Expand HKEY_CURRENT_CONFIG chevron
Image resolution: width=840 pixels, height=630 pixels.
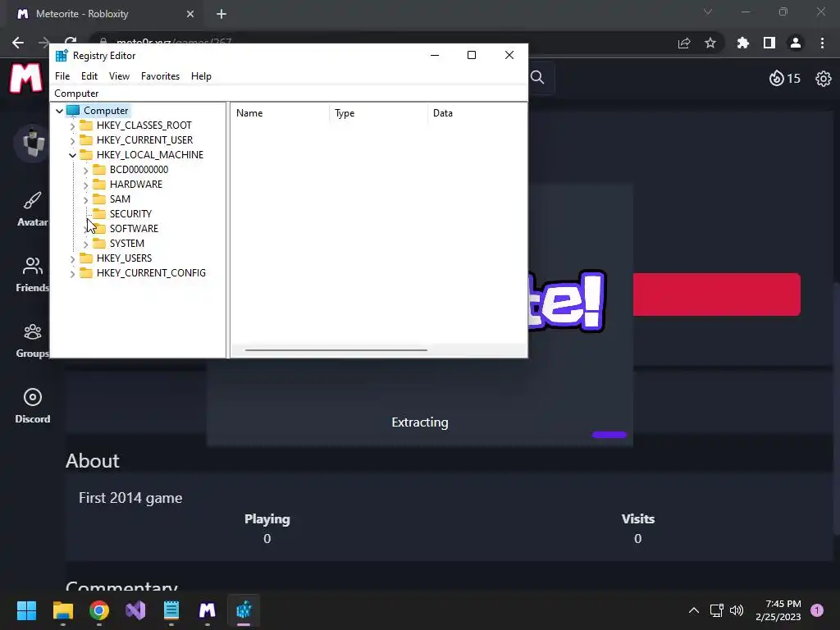pos(73,274)
